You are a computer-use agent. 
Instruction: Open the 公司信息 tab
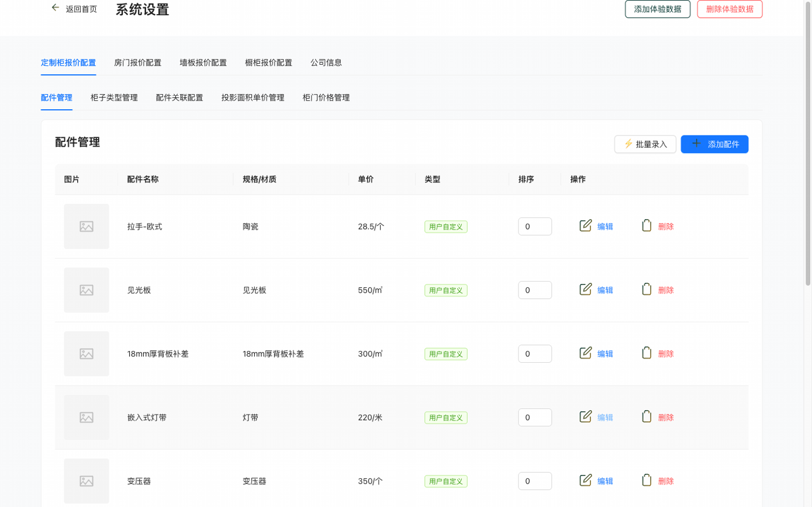point(326,62)
